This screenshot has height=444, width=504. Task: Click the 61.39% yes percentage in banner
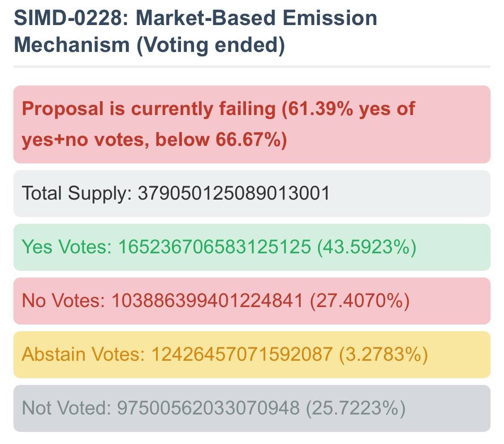click(320, 109)
